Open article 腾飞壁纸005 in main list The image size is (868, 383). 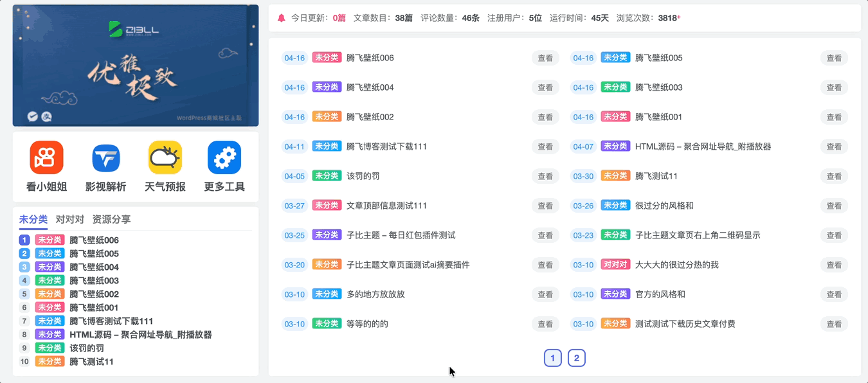click(x=658, y=58)
